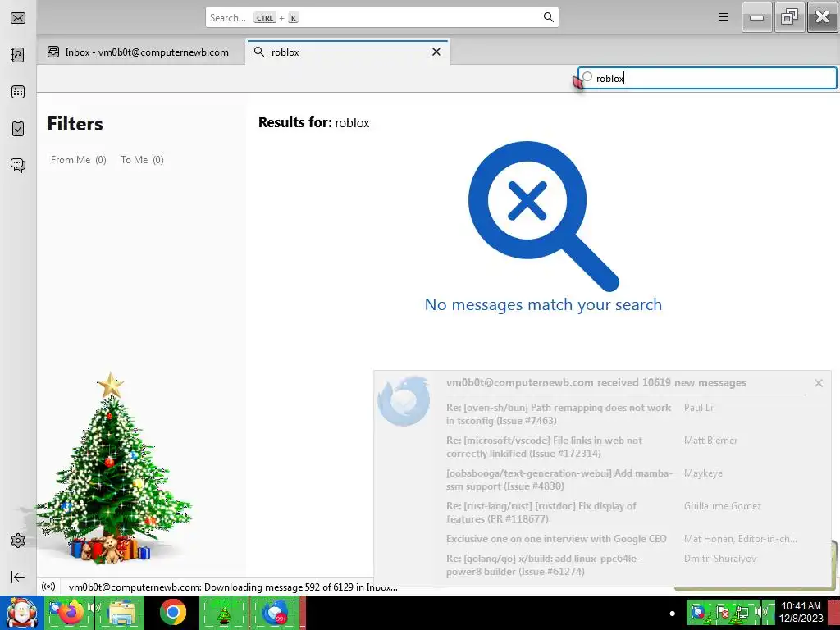
Task: Launch Firefox from the taskbar
Action: (69, 613)
